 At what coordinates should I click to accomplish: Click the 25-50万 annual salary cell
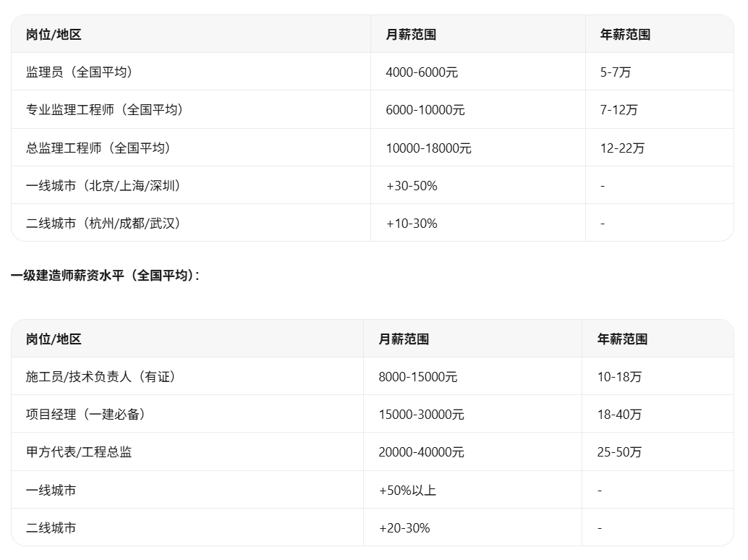coord(619,452)
